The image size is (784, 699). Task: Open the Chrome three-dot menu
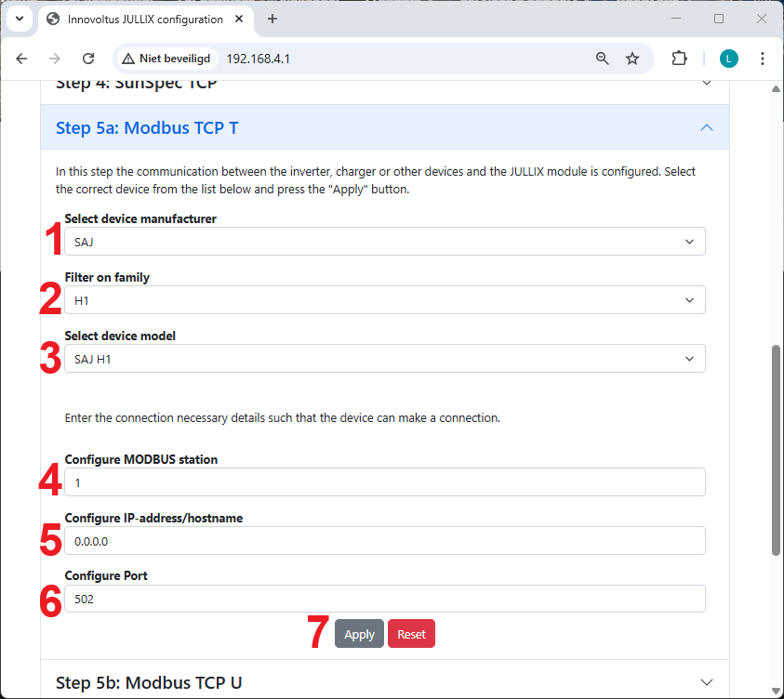763,59
